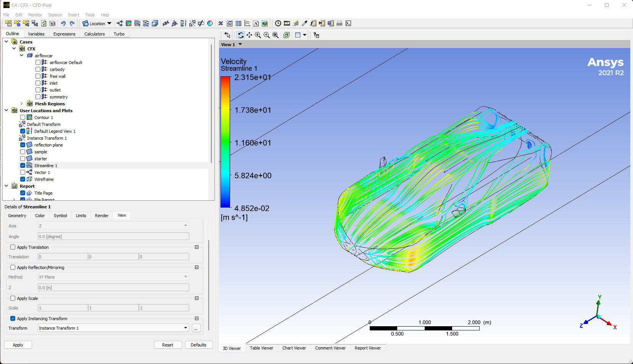Switch to the Report Viewer tab
The height and width of the screenshot is (364, 633).
pyautogui.click(x=368, y=348)
